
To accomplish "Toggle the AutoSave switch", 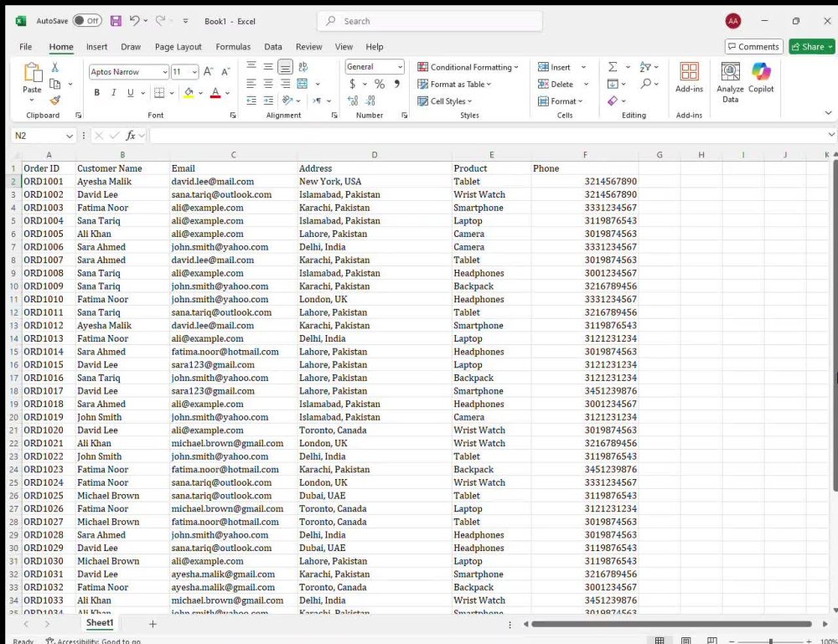I will [87, 21].
